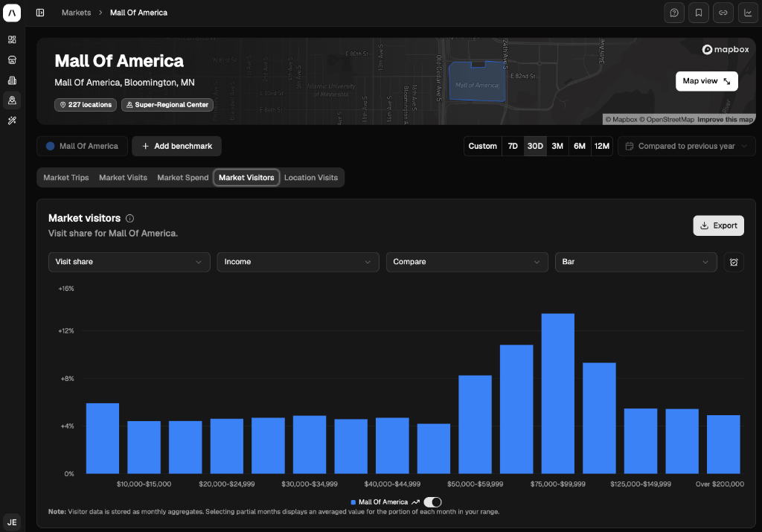Viewport: 762px width, 532px height.
Task: Select the Market Visitors tab
Action: tap(246, 177)
